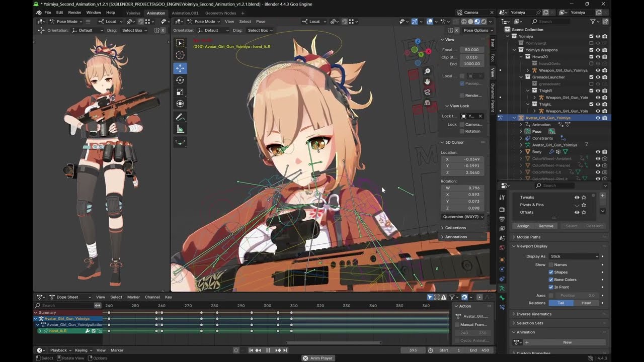Screen dimensions: 644x362
Task: Open the Render properties tab icon
Action: (x=502, y=209)
